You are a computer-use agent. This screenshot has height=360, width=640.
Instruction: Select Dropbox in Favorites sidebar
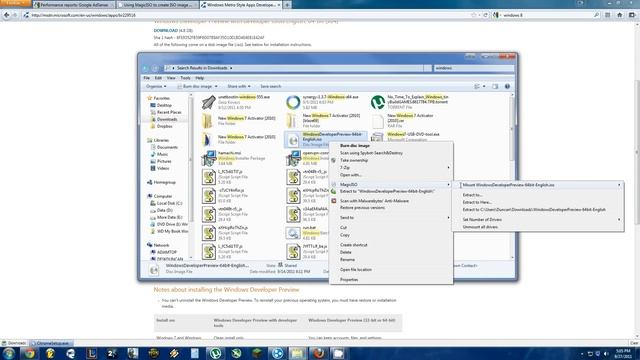(164, 127)
